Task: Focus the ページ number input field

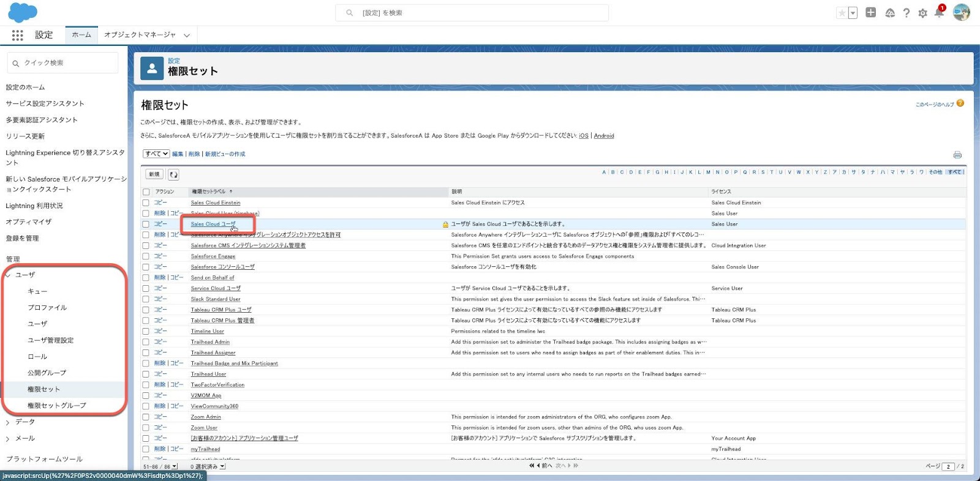Action: (948, 466)
